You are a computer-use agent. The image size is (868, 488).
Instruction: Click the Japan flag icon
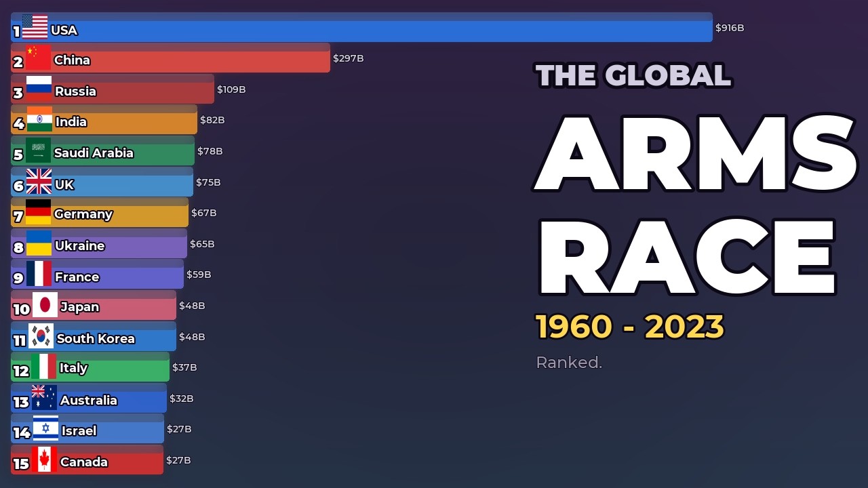[x=45, y=306]
